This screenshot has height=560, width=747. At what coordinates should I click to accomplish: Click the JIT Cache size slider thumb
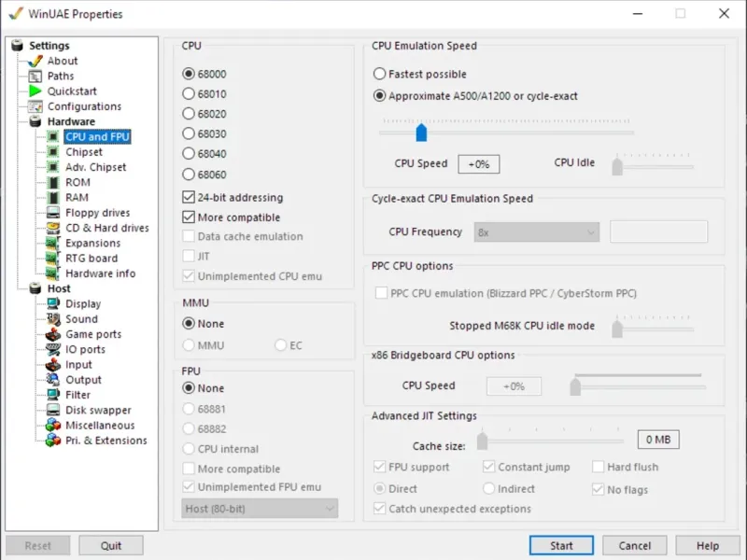tap(482, 441)
